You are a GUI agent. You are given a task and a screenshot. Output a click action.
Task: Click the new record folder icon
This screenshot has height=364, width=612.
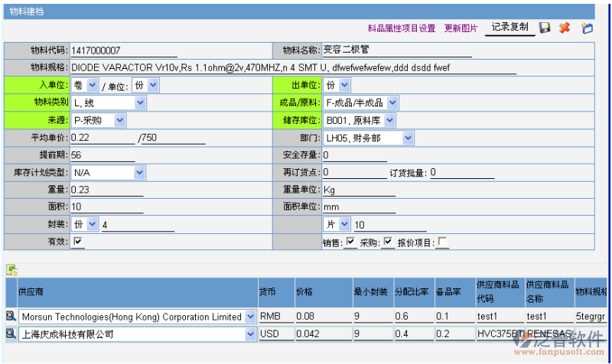coord(587,28)
